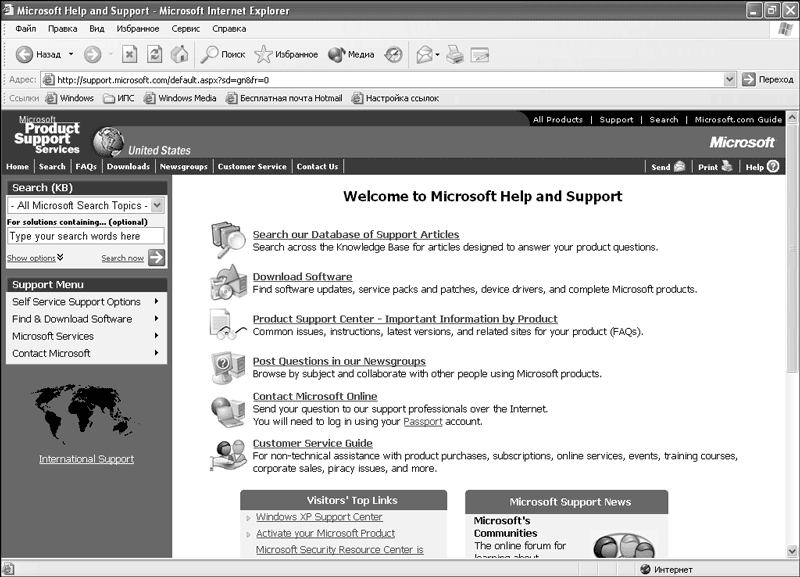Click the Customer Service Guide people icon
800x577 pixels.
[x=228, y=456]
